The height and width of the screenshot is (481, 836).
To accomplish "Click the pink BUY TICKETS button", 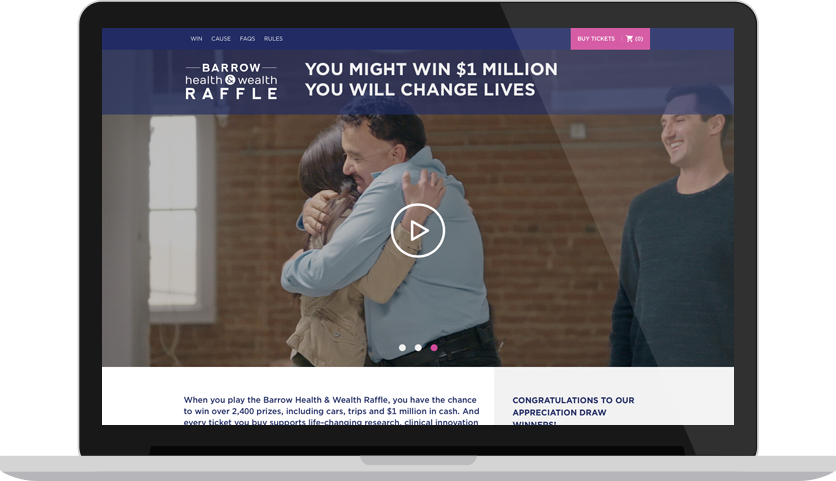I will click(596, 39).
